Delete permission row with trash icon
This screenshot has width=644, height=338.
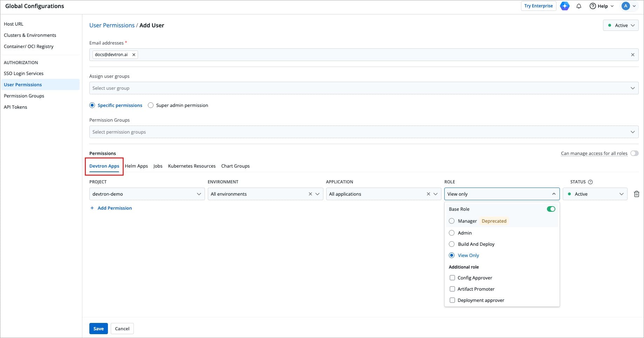tap(636, 194)
